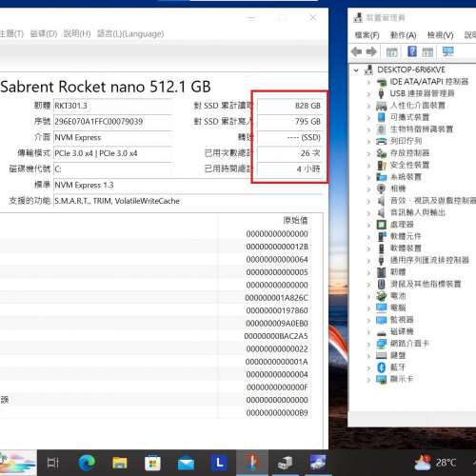The height and width of the screenshot is (476, 476).
Task: Open the blue question mark help icon
Action: [412, 51]
